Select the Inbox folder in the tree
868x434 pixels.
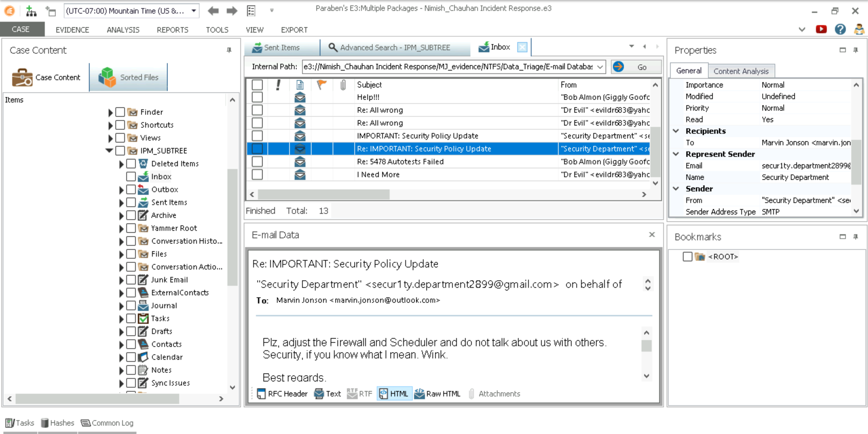click(160, 176)
